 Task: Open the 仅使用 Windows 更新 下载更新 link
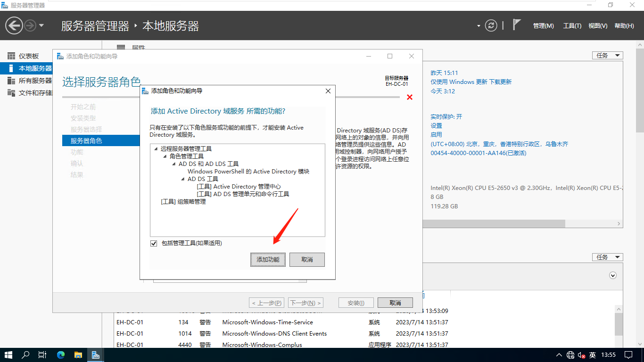pos(471,82)
